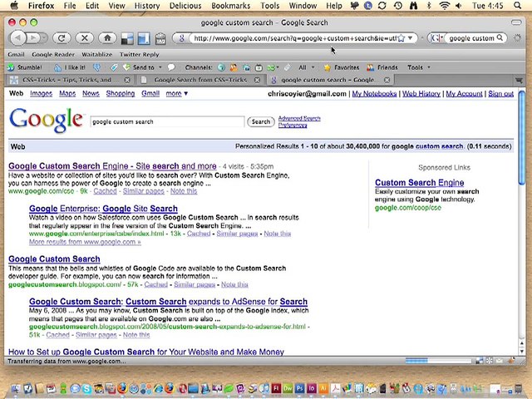
Task: Click the volume icon in menu bar
Action: pos(459,6)
